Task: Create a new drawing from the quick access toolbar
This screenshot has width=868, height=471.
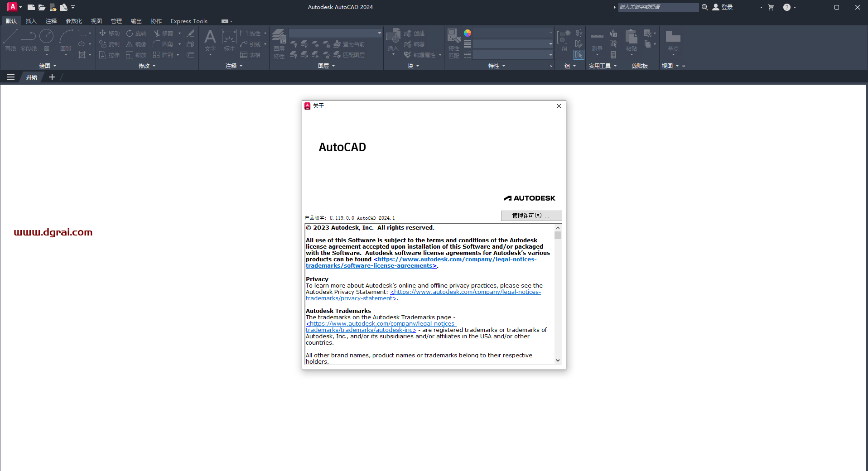Action: (x=31, y=7)
